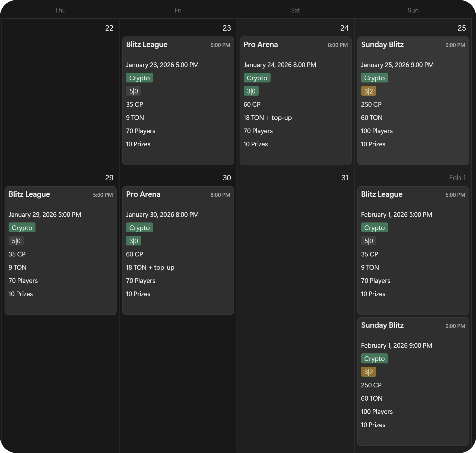The height and width of the screenshot is (453, 476).
Task: Open the Sunday Blitz card on January 25
Action: point(382,45)
